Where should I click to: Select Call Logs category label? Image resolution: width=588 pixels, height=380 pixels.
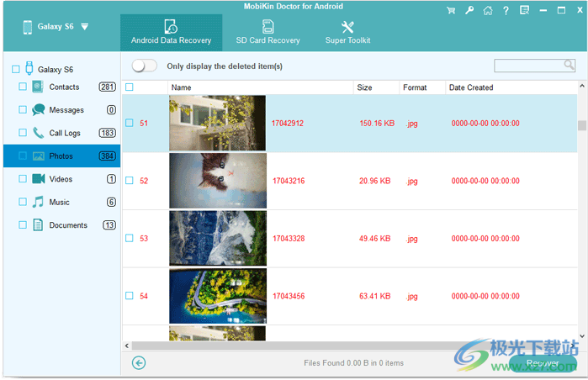(x=65, y=133)
